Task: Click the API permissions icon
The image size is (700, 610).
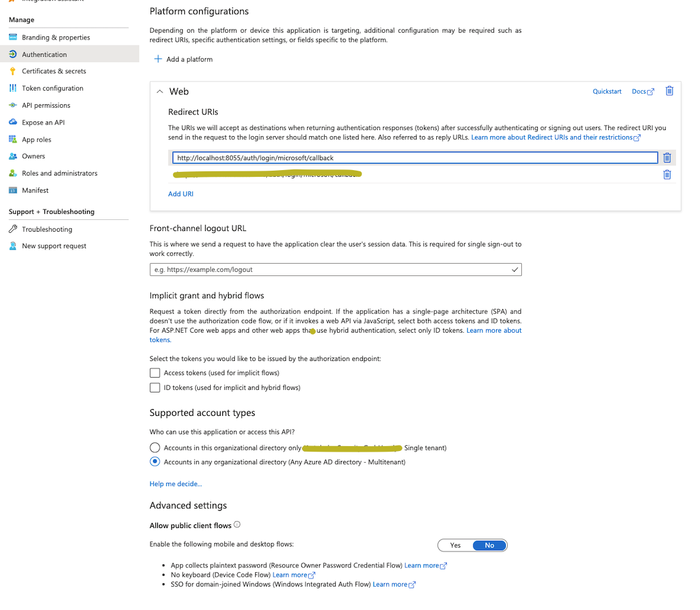Action: tap(13, 105)
